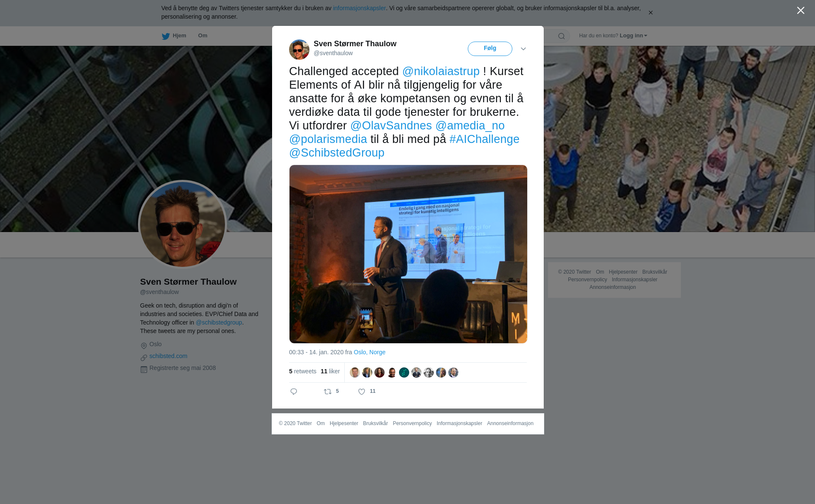Open the Om menu item
815x504 pixels.
click(x=202, y=36)
